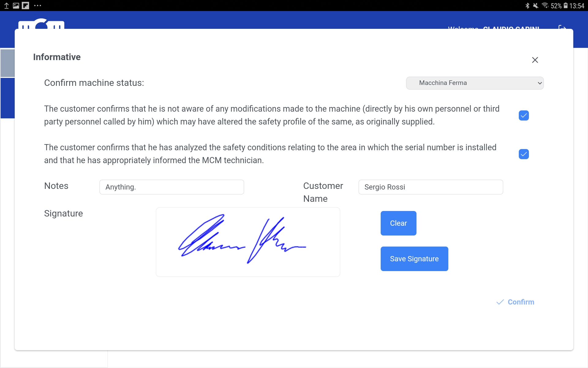Uncheck the safety conditions confirmation checkbox
The width and height of the screenshot is (588, 368).
tap(524, 154)
